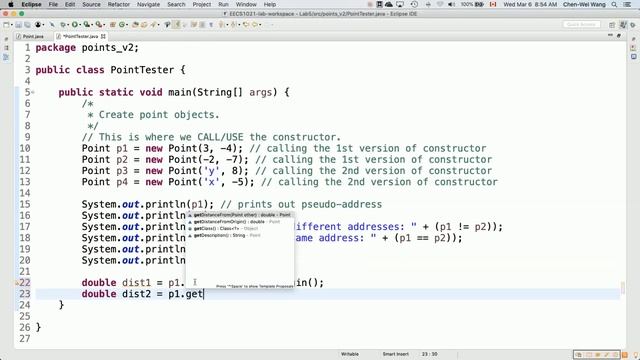Click the Open Perspective icon
The width and height of the screenshot is (640, 360).
[611, 25]
